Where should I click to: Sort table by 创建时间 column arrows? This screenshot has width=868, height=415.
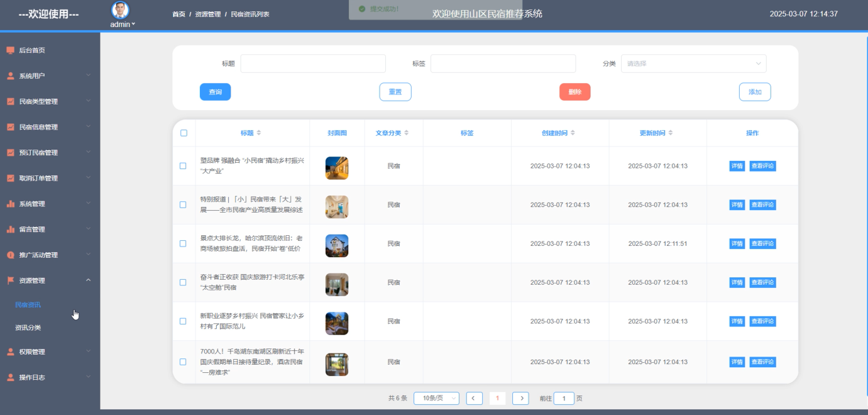[x=573, y=133]
